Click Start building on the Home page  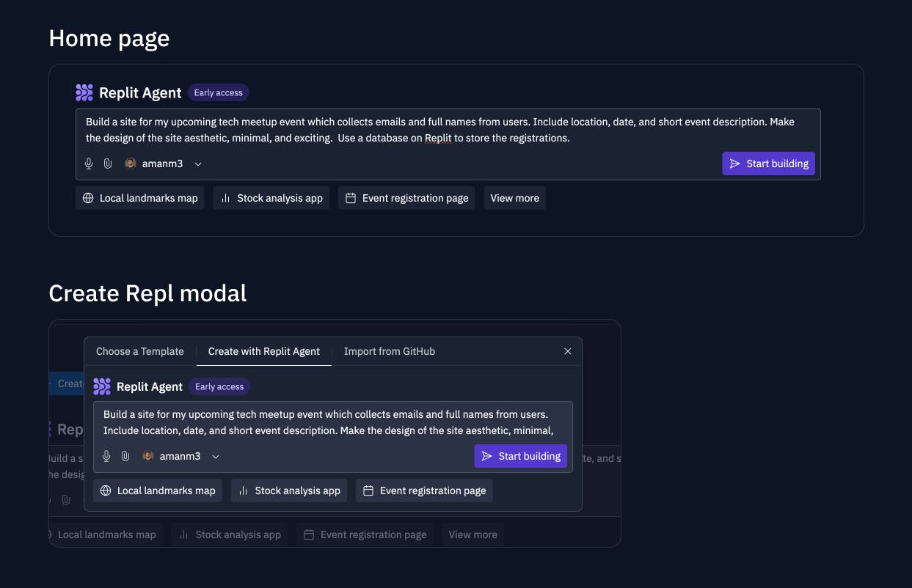(x=768, y=163)
